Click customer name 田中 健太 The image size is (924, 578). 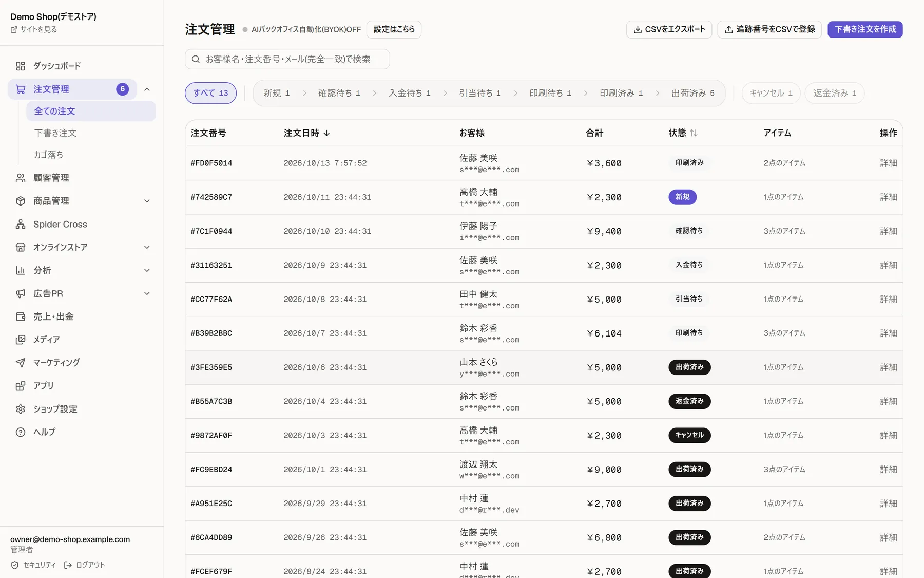point(478,294)
